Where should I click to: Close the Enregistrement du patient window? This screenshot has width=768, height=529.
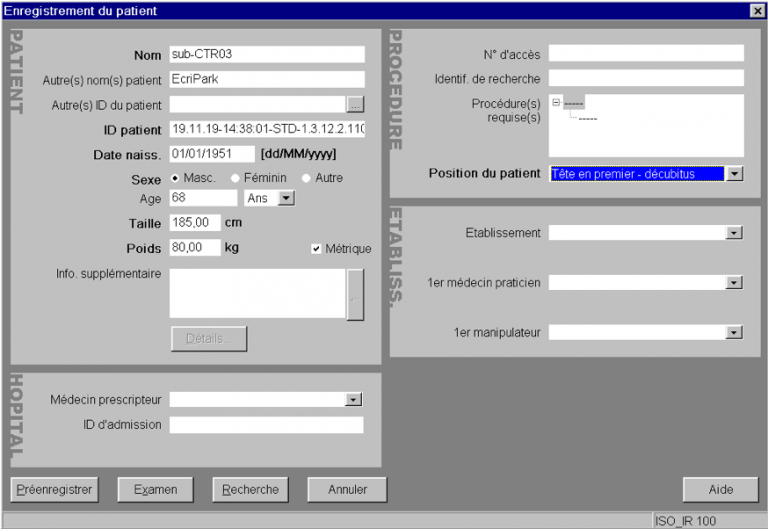pos(756,10)
